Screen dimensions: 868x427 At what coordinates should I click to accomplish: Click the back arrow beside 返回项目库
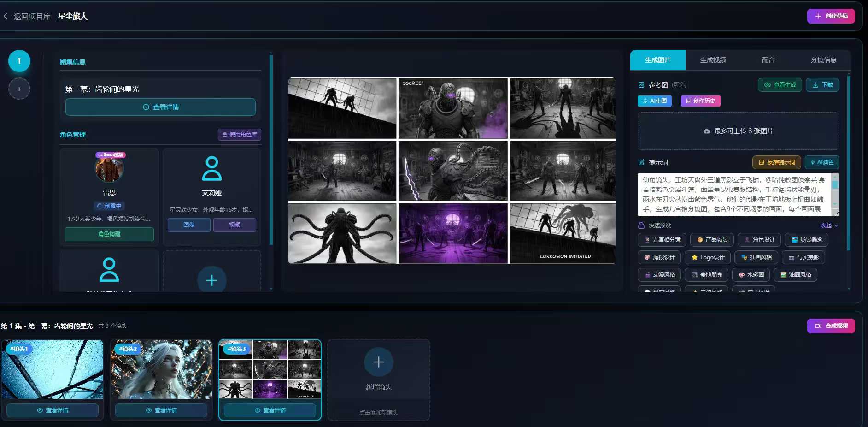click(6, 16)
